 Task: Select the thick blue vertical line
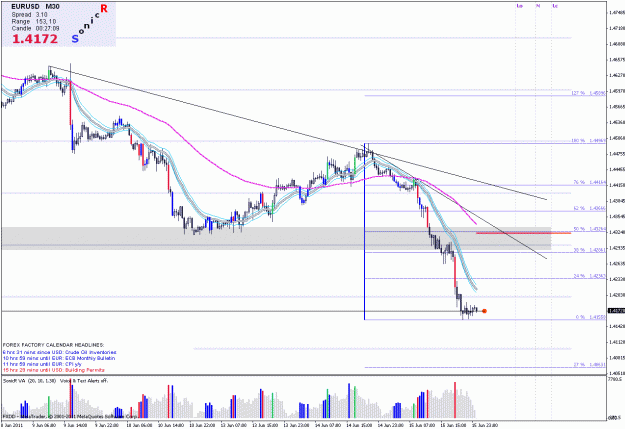[x=364, y=233]
